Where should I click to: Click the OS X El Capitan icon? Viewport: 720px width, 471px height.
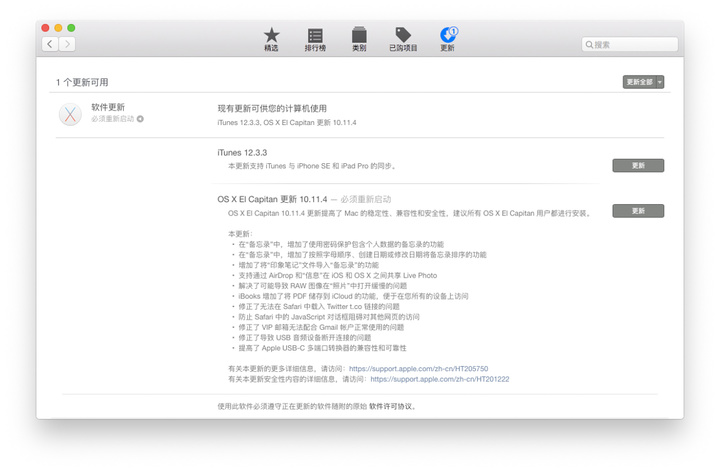(x=70, y=113)
